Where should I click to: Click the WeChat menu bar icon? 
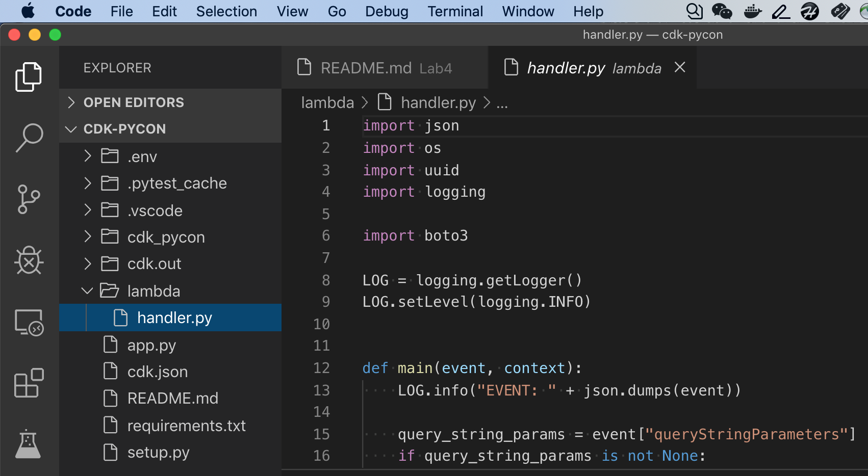[722, 11]
